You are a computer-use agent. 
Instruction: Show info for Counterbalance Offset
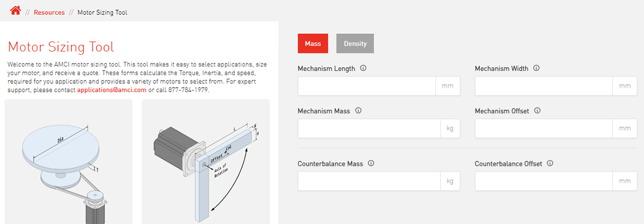tap(550, 163)
